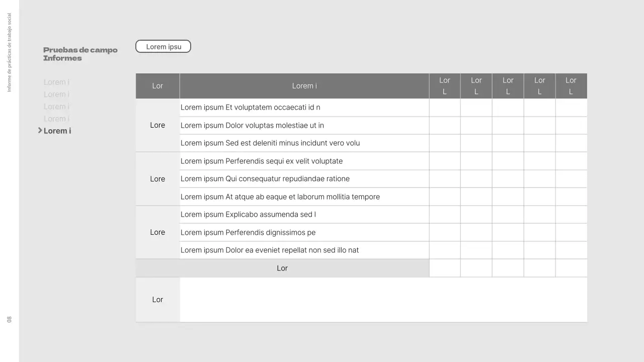The height and width of the screenshot is (362, 644).
Task: Select the 'Lor' header of the leftmost column
Action: [157, 86]
